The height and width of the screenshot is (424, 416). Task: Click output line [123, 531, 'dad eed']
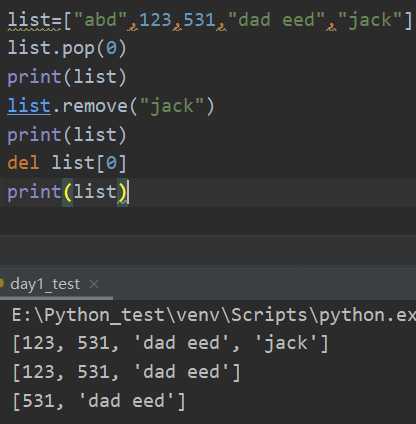click(126, 372)
